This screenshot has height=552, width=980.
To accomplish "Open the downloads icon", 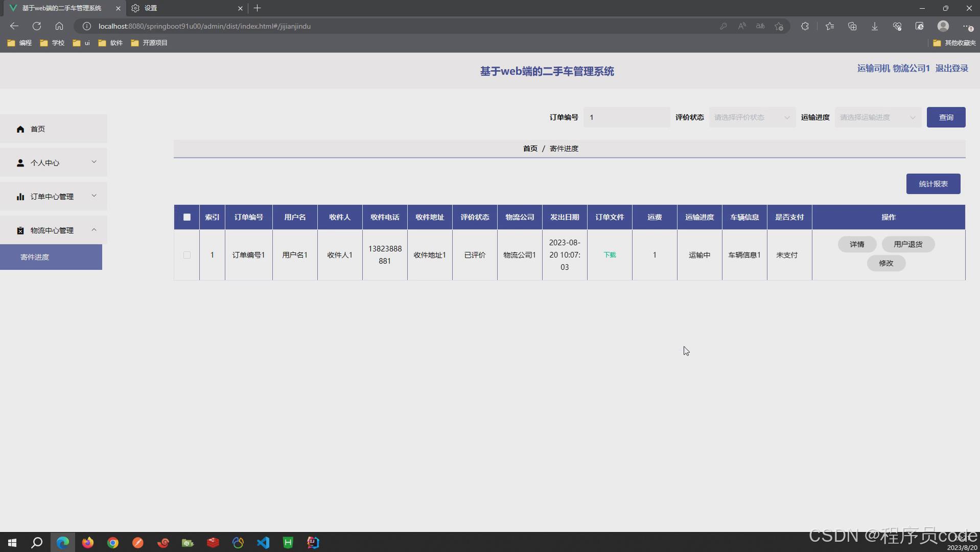I will 875,26.
